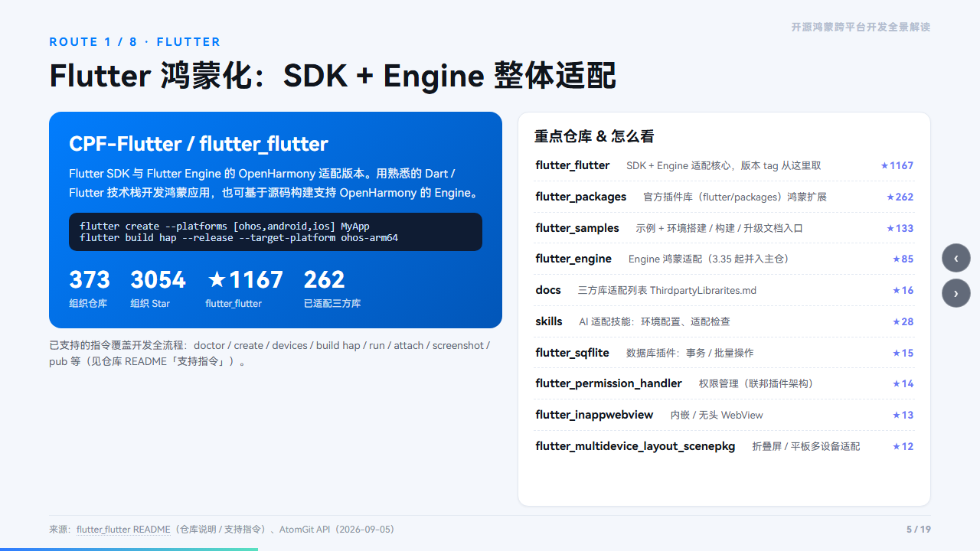Click the ThirdpartyLibrarites.md description text

(x=667, y=290)
